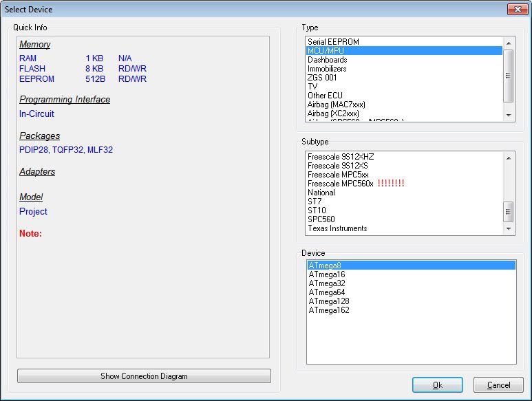Select Freescale MPC560x subtype
The height and width of the screenshot is (401, 532).
(x=340, y=184)
